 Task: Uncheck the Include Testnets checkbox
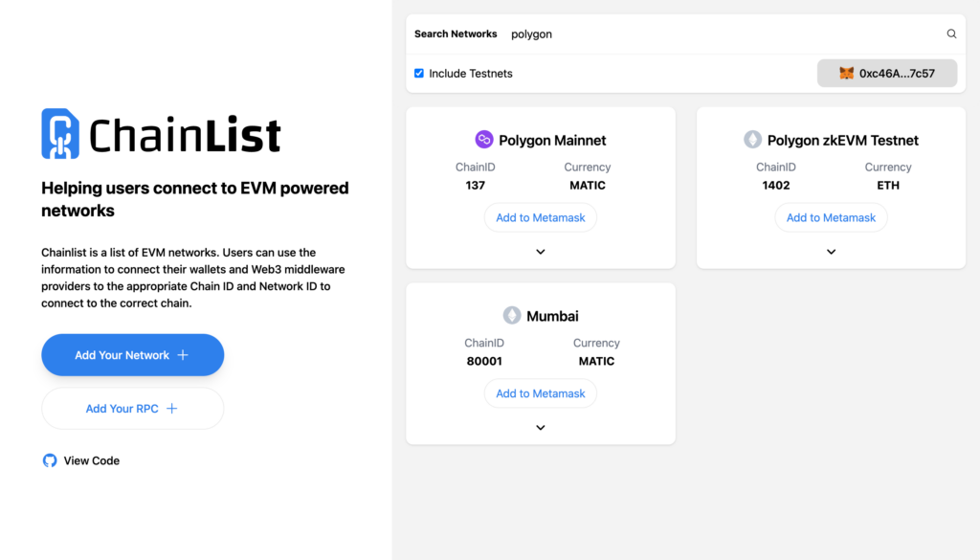click(x=419, y=73)
